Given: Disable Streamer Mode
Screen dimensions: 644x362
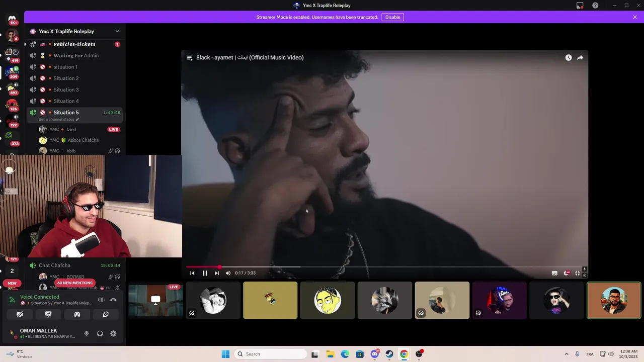Looking at the screenshot, I should [x=392, y=17].
